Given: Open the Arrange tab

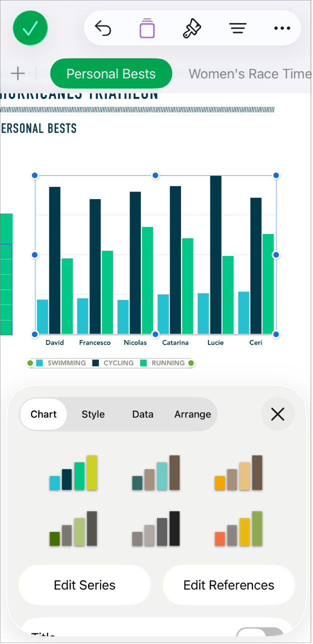Looking at the screenshot, I should click(x=192, y=414).
